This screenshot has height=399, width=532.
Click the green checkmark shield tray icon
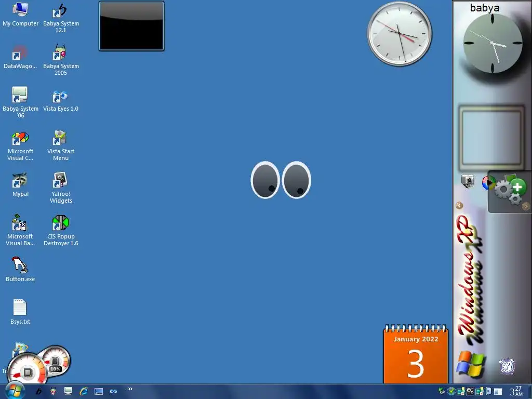pos(451,392)
